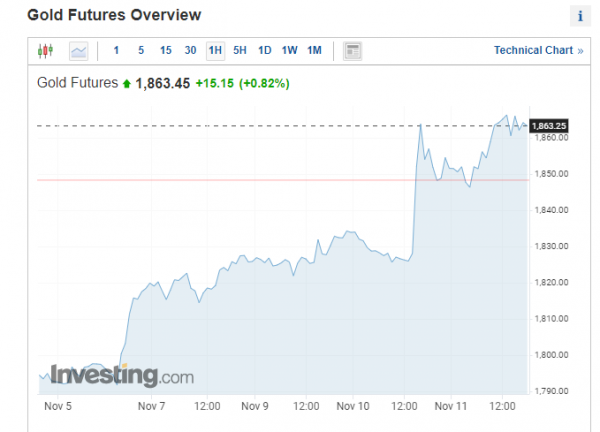This screenshot has height=432, width=600.
Task: Click green up arrow beside Gold Futures
Action: pos(127,83)
